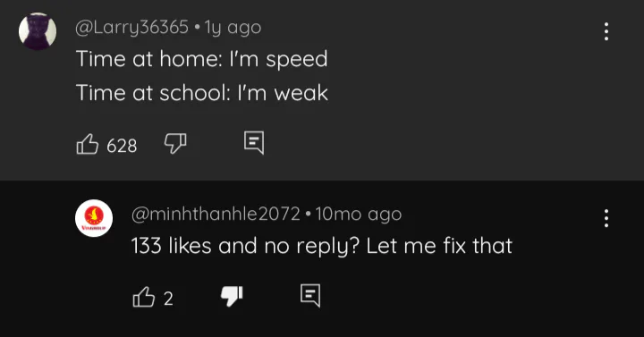Screen dimensions: 644x337
Task: Visit the @minhthanhle2072 channel link
Action: point(216,214)
